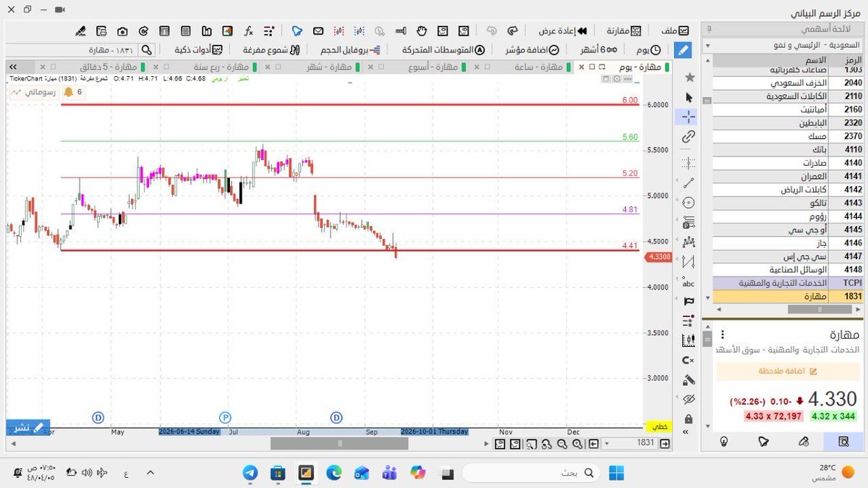Click the favorites star in drawing sidebar

(x=689, y=77)
